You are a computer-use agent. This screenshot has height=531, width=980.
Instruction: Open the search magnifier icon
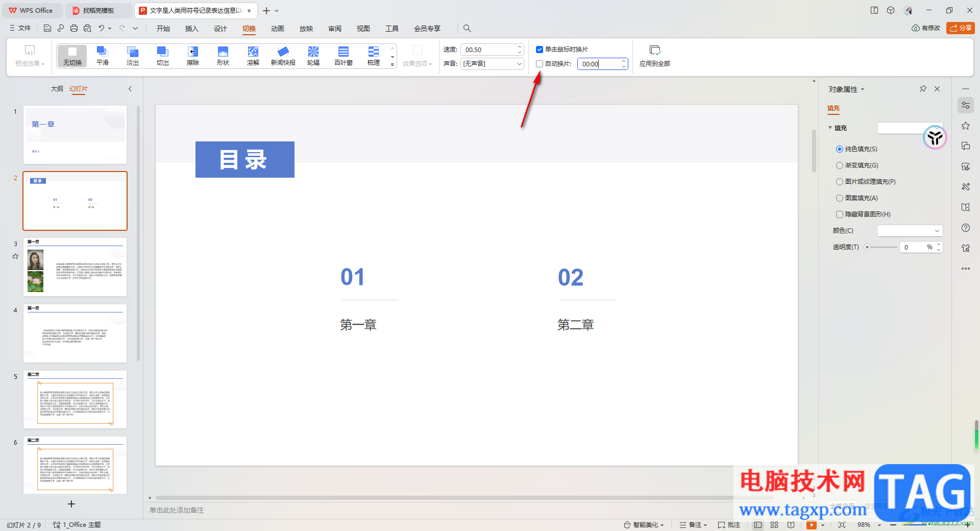coord(467,29)
